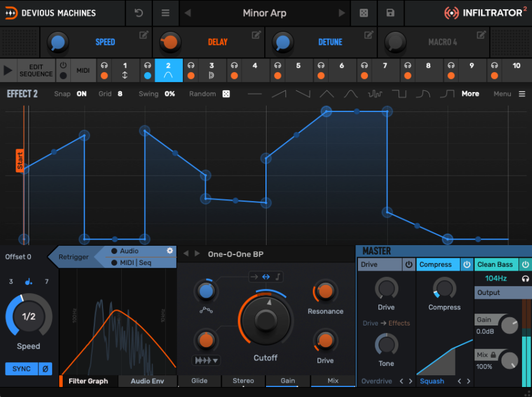Click the previous arrow beside Overdrive
The image size is (532, 397).
[x=401, y=381]
